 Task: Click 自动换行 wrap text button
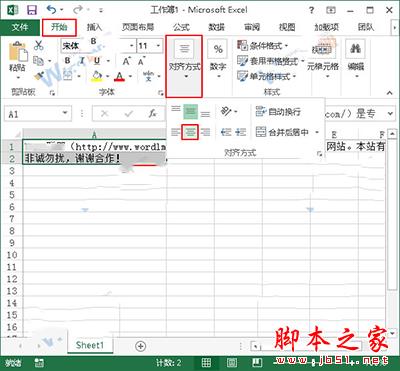click(x=278, y=112)
